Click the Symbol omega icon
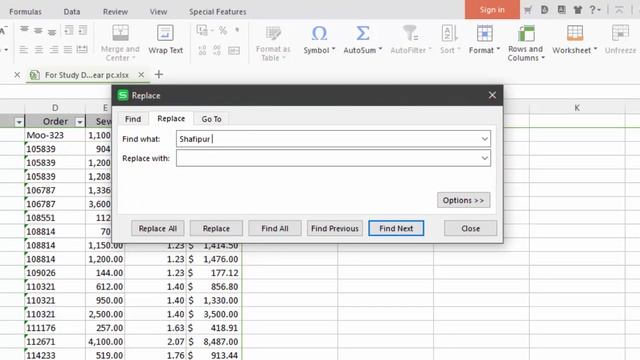 319,33
